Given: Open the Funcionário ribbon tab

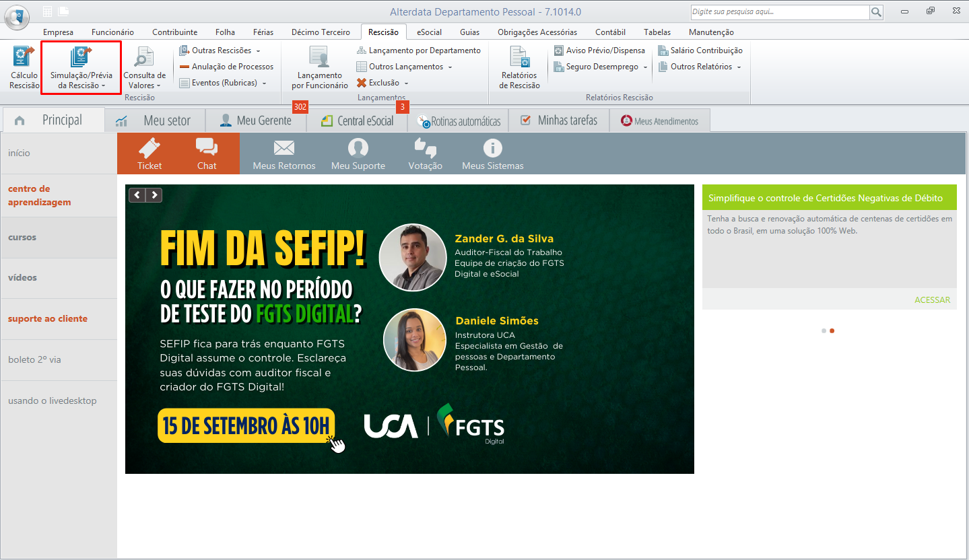Looking at the screenshot, I should point(112,32).
